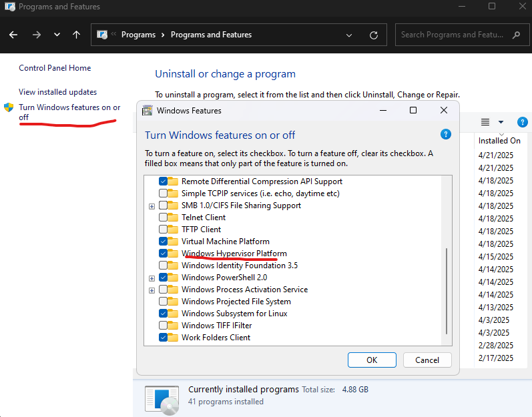The image size is (532, 417).
Task: Open the view options dropdown arrow
Action: [501, 122]
